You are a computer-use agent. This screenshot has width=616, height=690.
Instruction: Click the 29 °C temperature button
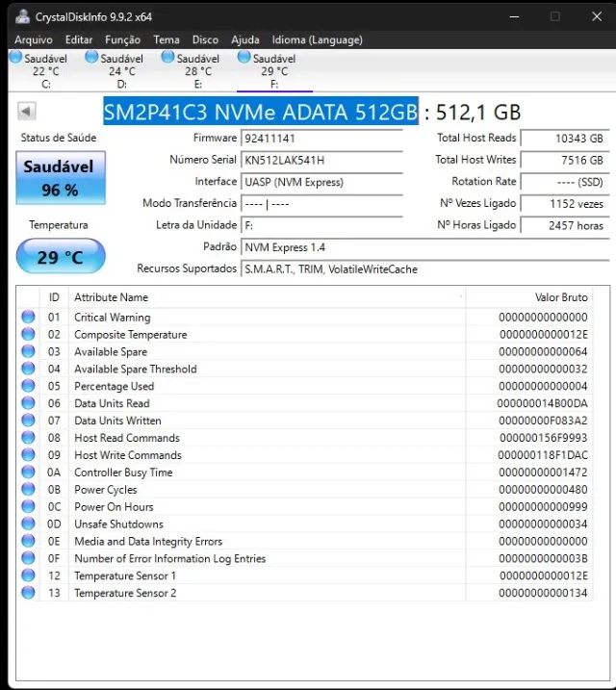tap(61, 257)
